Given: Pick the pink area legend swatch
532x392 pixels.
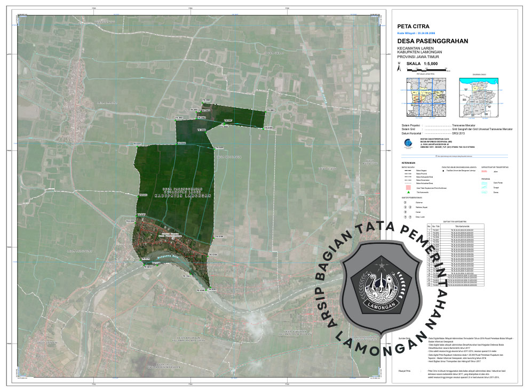Looking at the screenshot, I should (409, 188).
